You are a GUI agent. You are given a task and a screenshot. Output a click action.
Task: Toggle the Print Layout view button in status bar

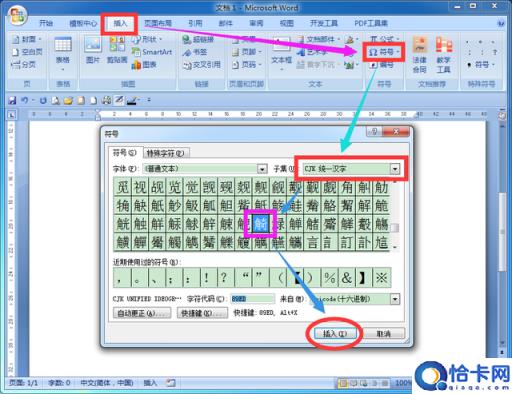(x=343, y=383)
